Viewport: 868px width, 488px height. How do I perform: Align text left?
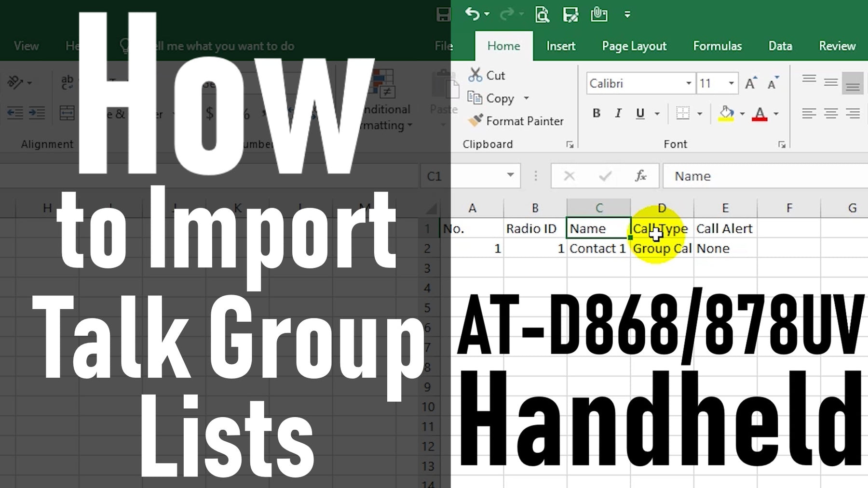(x=809, y=113)
